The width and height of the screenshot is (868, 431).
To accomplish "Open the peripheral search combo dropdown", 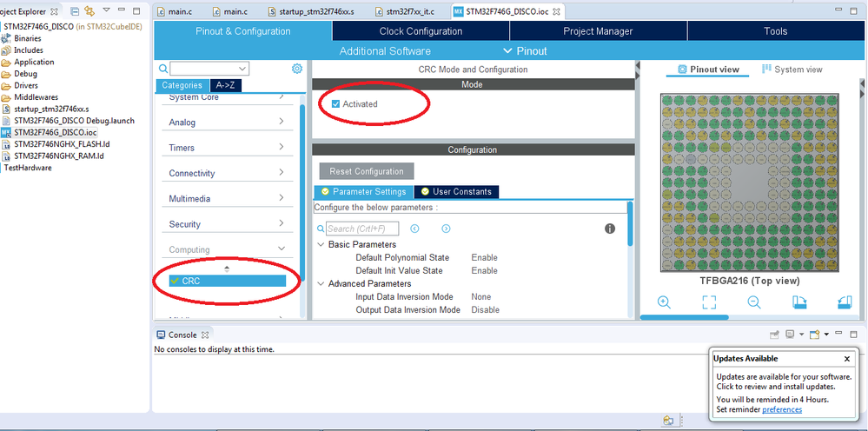I will (x=242, y=69).
